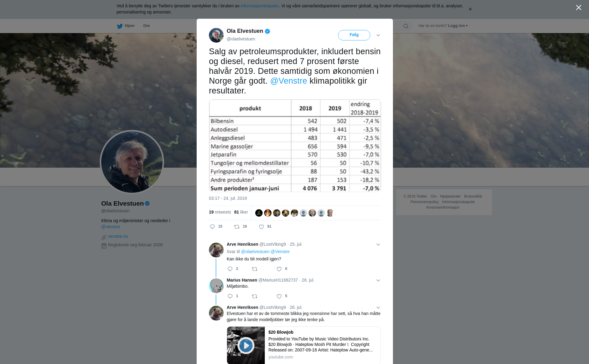This screenshot has width=589, height=364.
Task: Retweet Marius Hansen's reply
Action: (x=255, y=296)
